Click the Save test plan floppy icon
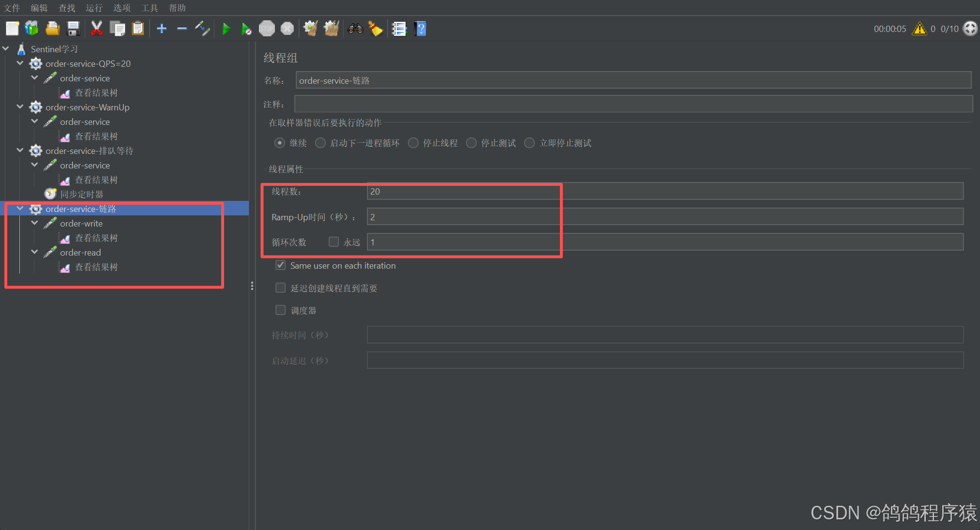Viewport: 980px width, 530px height. 73,29
